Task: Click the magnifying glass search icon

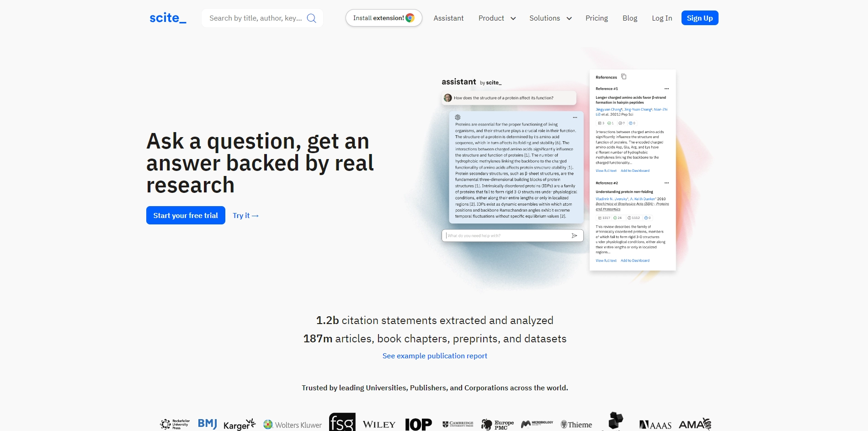Action: coord(311,18)
